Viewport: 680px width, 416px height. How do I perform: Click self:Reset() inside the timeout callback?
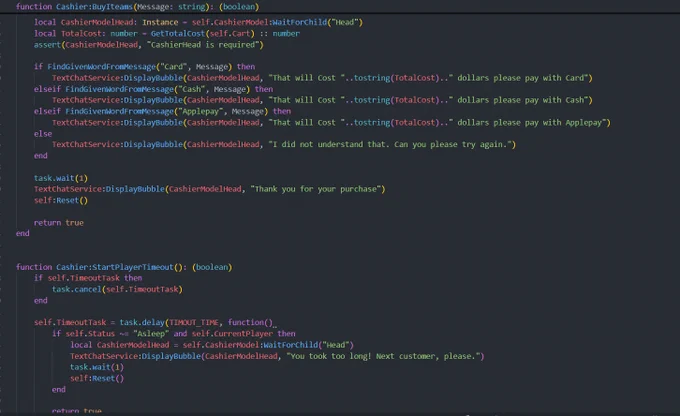point(97,378)
